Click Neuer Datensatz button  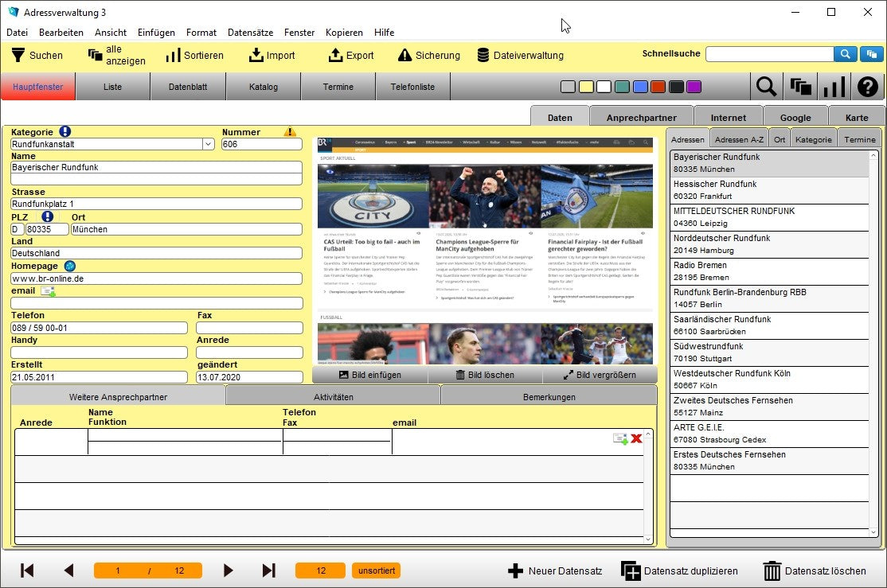555,570
